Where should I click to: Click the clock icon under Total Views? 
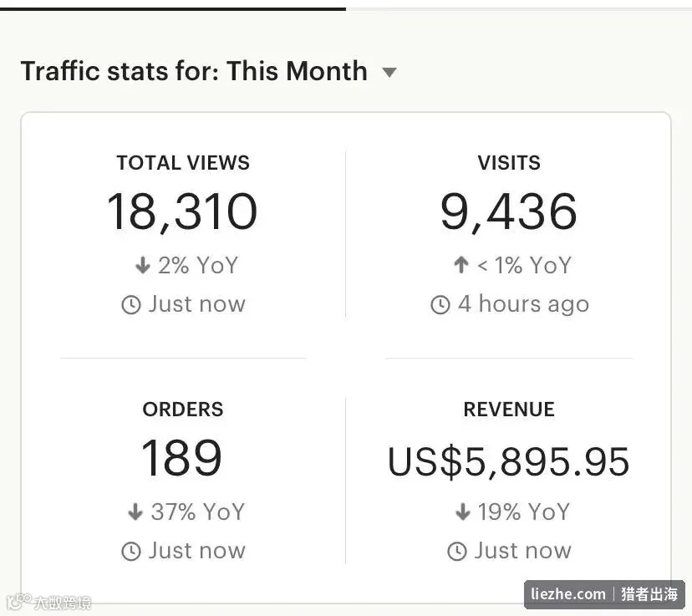[130, 305]
